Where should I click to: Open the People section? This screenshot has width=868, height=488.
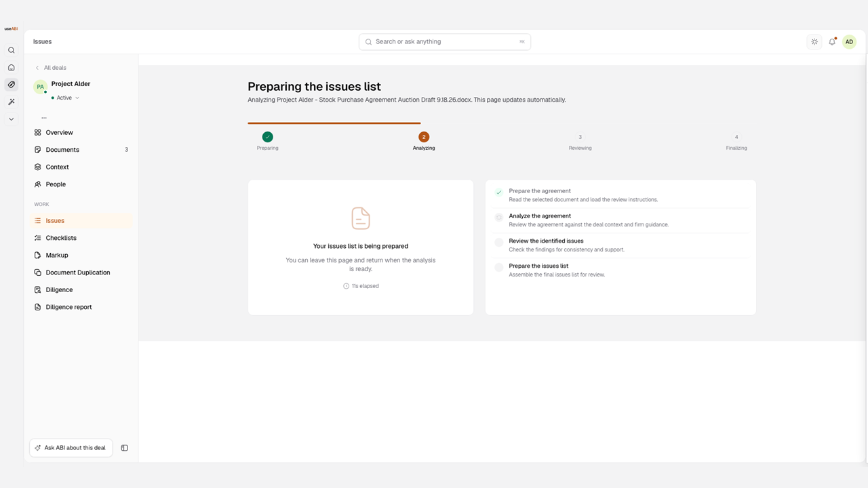[x=81, y=184]
